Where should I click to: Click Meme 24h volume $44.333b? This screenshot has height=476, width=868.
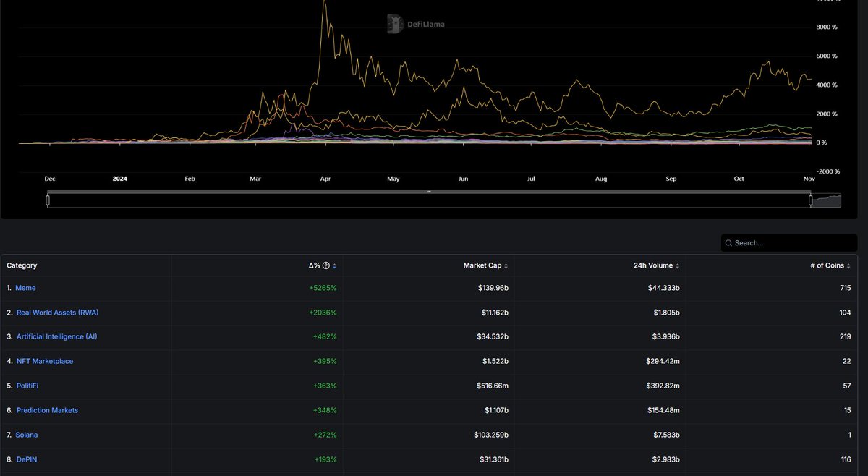pyautogui.click(x=664, y=288)
